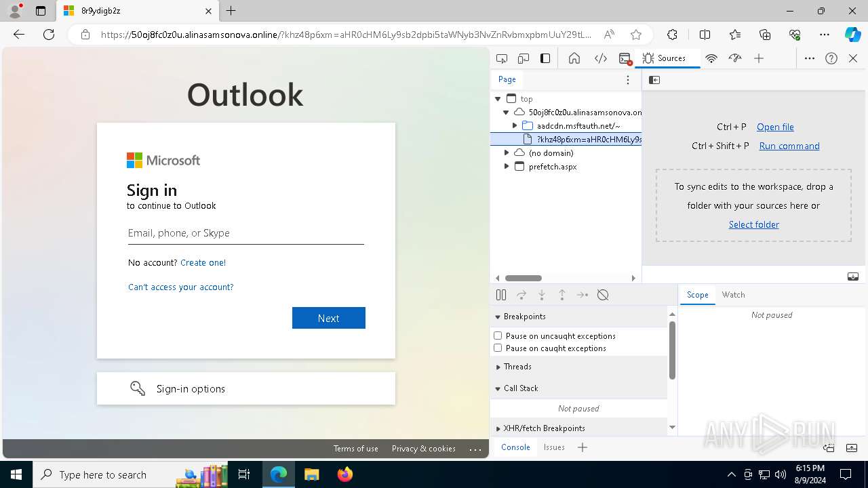Screen dimensions: 868x488
Task: Switch to the Scope tab
Action: [698, 295]
